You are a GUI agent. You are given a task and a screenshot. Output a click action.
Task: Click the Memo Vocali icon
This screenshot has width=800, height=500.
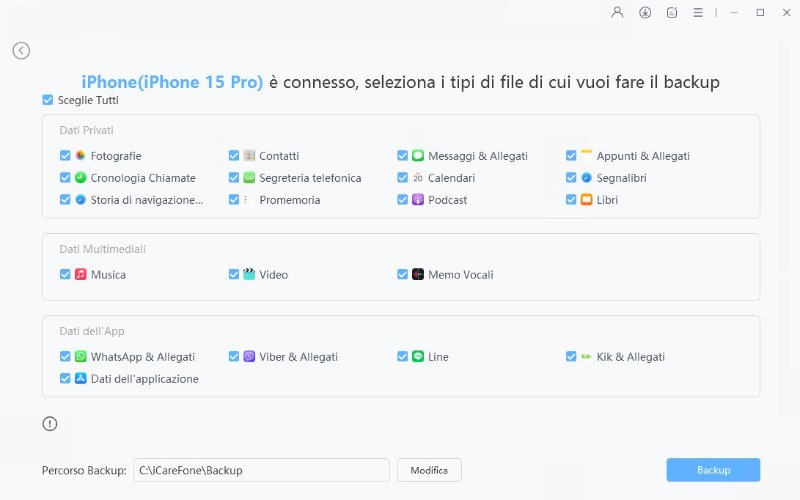[418, 274]
